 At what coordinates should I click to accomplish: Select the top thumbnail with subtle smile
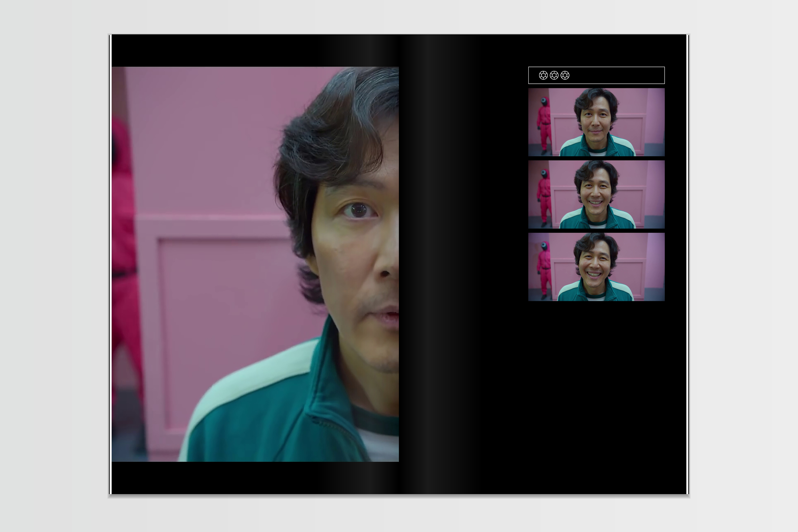click(597, 122)
